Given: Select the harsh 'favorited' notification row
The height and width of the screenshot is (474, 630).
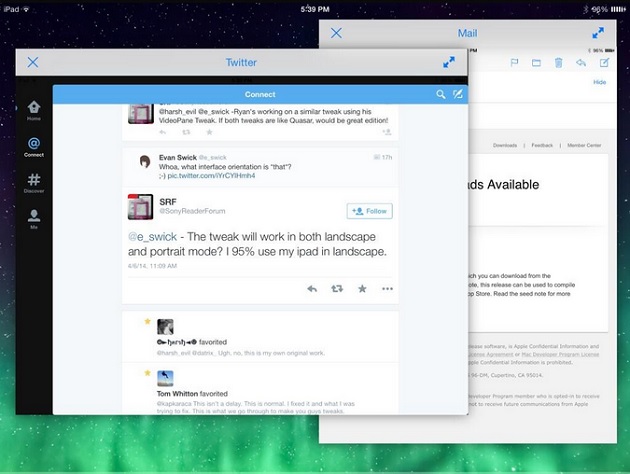Looking at the screenshot, I should pos(260,337).
